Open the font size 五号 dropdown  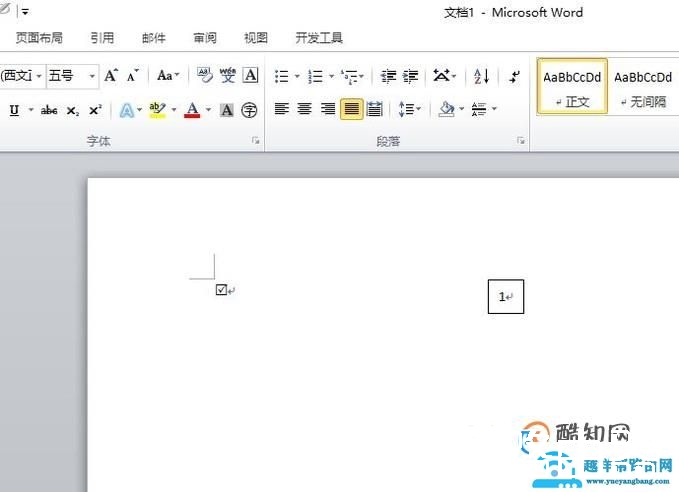point(92,76)
